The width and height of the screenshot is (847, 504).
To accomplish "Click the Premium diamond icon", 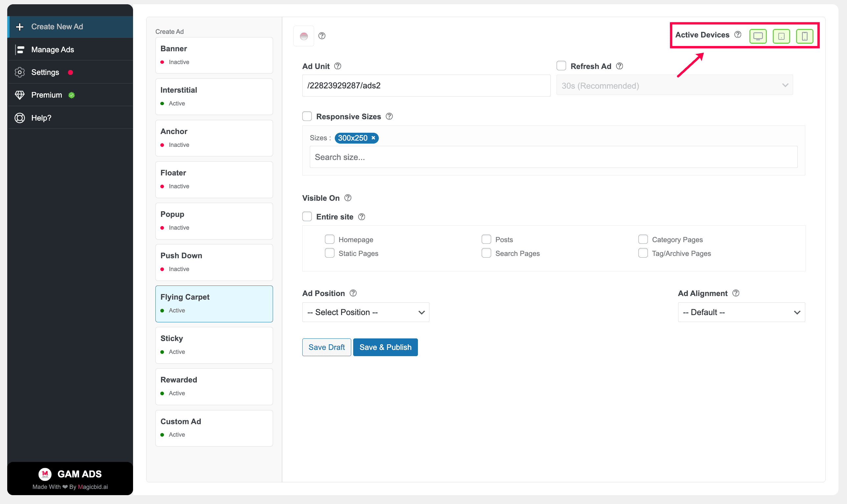I will (20, 95).
